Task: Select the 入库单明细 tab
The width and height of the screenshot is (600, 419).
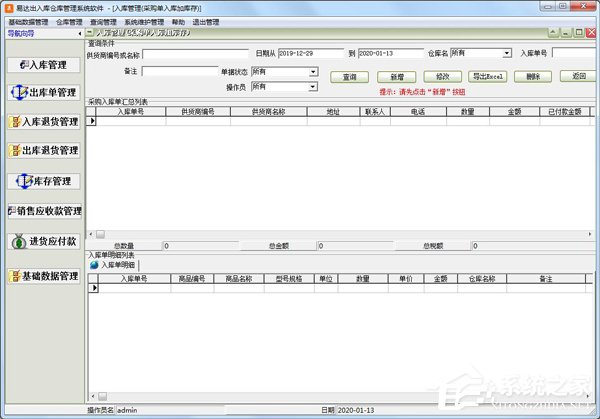Action: coord(113,265)
